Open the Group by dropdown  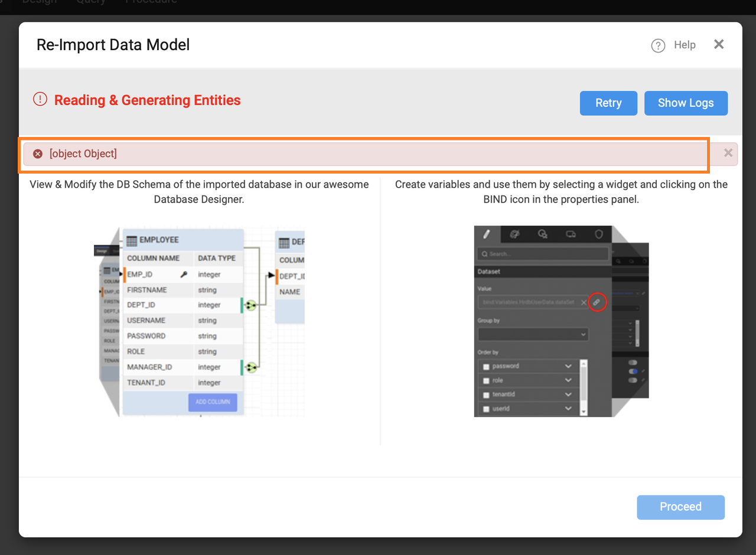point(533,334)
